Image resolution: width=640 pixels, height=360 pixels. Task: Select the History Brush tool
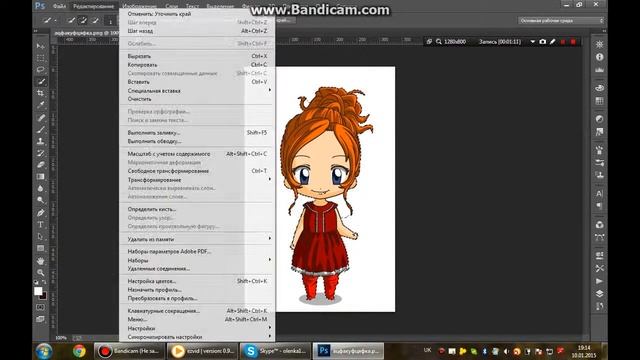coord(40,153)
